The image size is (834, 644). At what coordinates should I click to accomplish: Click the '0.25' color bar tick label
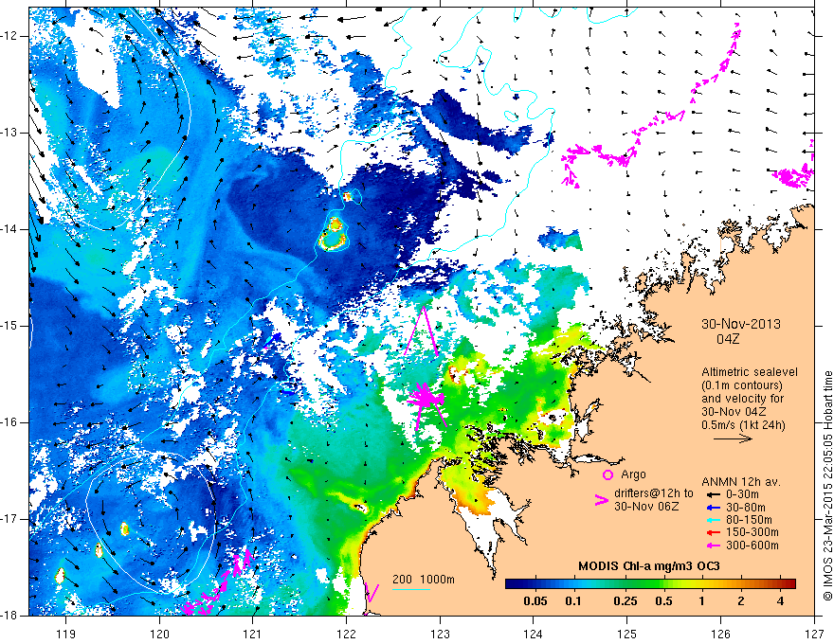pos(625,601)
